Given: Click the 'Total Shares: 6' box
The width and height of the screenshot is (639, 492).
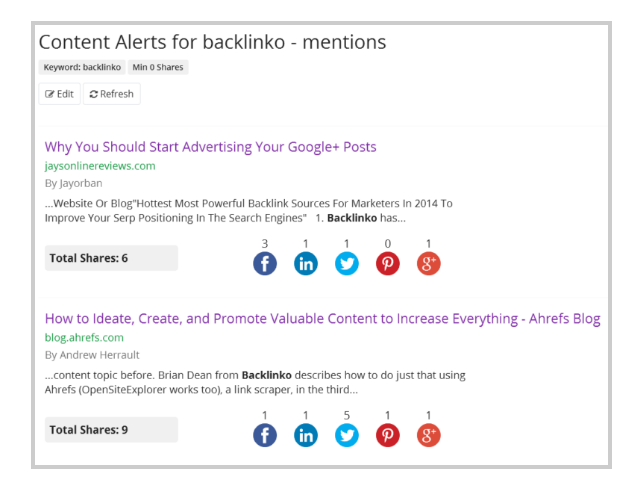Looking at the screenshot, I should tap(111, 258).
